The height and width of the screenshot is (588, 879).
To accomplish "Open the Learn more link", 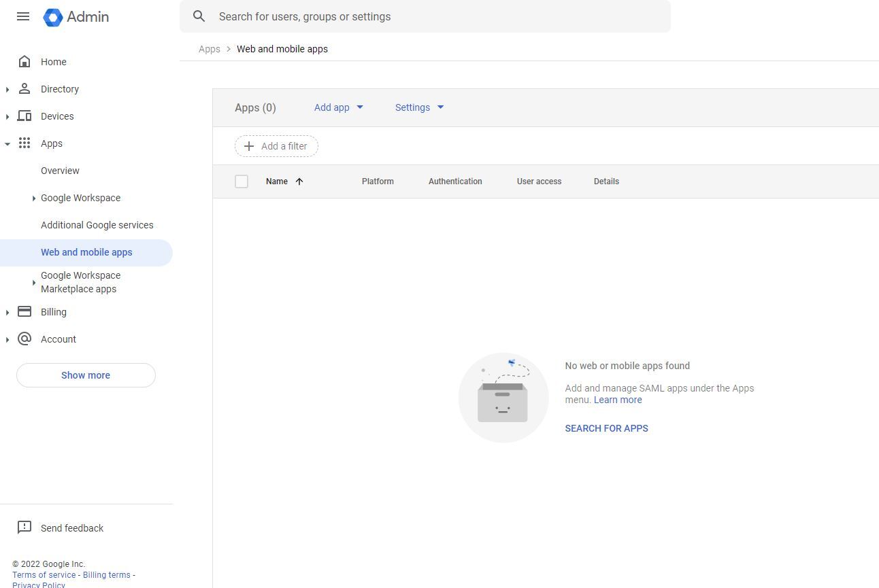I will pos(618,400).
